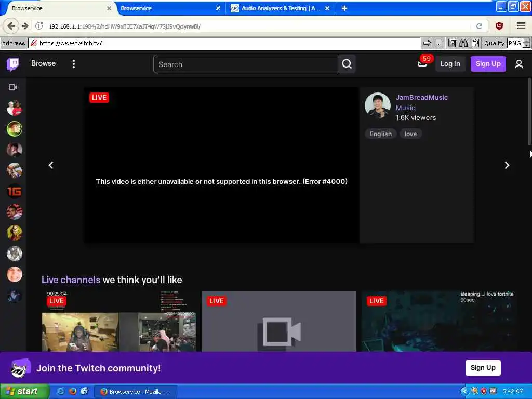
Task: Increase Quality with the stepper up arrow
Action: [527, 41]
